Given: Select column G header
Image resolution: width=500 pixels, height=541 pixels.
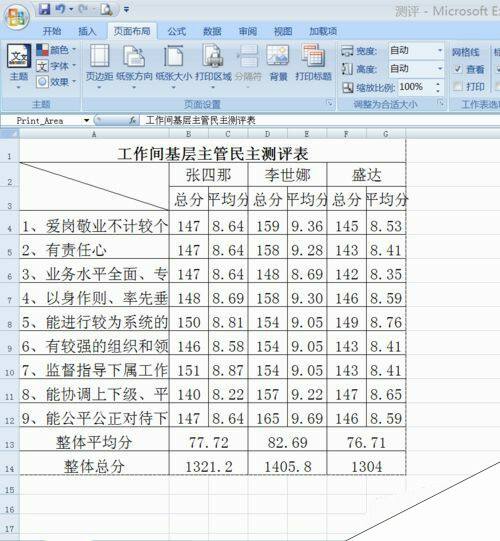Looking at the screenshot, I should [x=386, y=134].
